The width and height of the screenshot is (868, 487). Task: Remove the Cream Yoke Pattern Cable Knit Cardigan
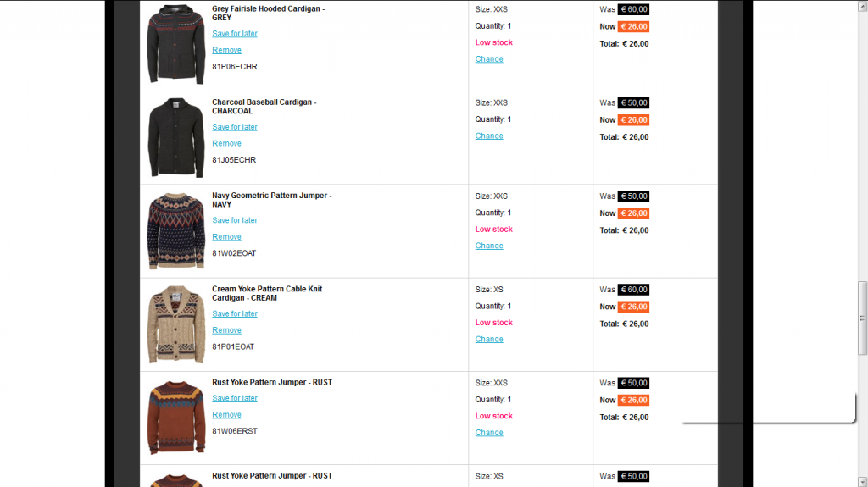click(x=226, y=330)
